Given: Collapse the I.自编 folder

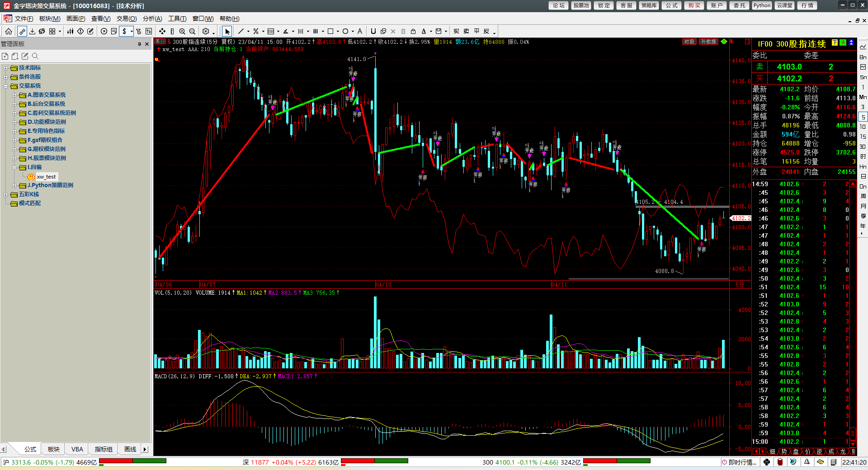Looking at the screenshot, I should (14, 168).
